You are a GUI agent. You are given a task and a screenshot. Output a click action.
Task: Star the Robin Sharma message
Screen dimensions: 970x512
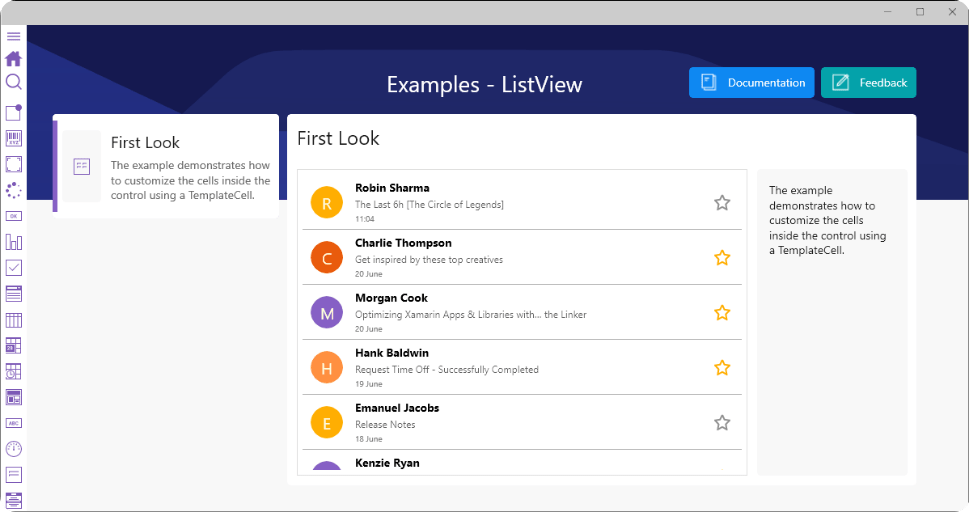click(722, 203)
